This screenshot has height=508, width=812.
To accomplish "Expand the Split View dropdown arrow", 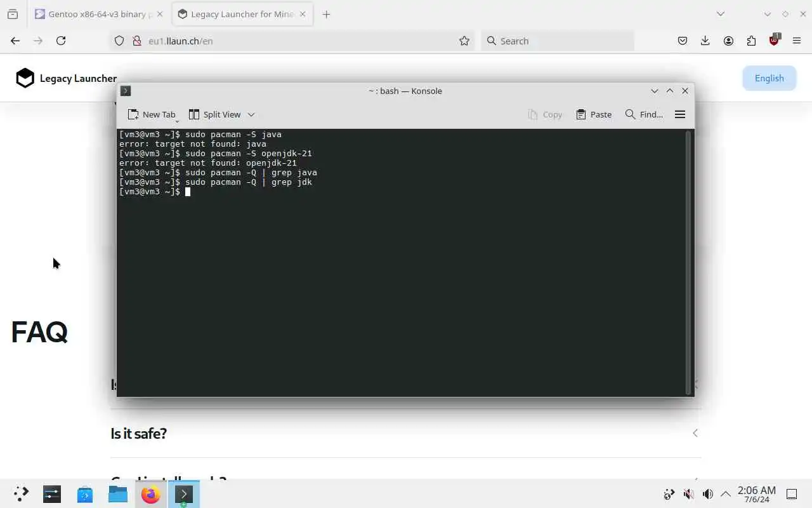I will coord(251,114).
